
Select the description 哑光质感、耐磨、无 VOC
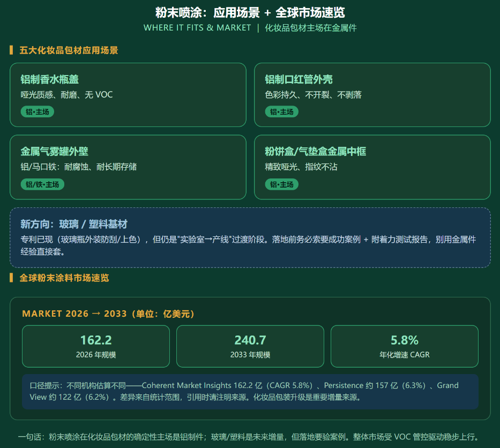[66, 95]
